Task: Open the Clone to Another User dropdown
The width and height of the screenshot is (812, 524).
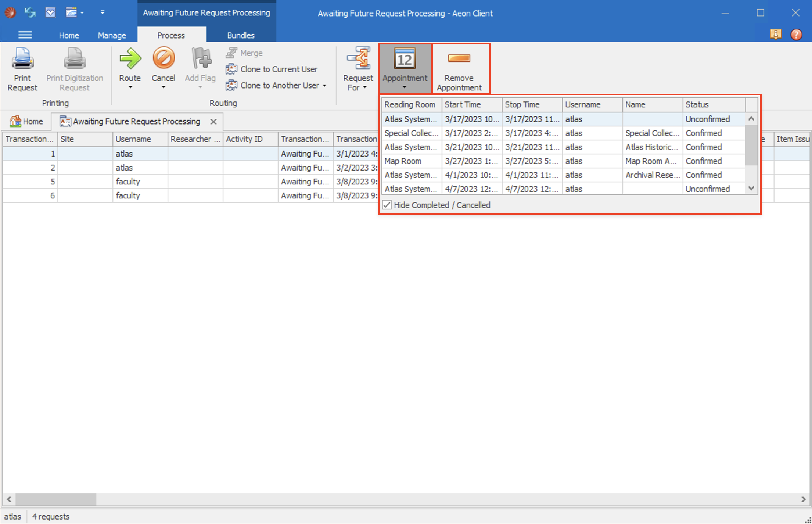Action: pyautogui.click(x=325, y=85)
